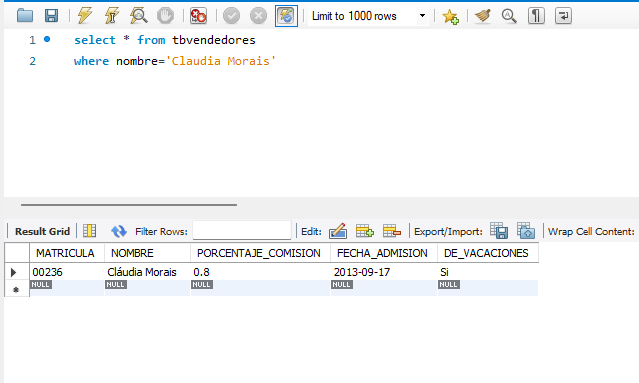Toggle word wrap icon in toolbar
639x383 pixels.
tap(563, 16)
